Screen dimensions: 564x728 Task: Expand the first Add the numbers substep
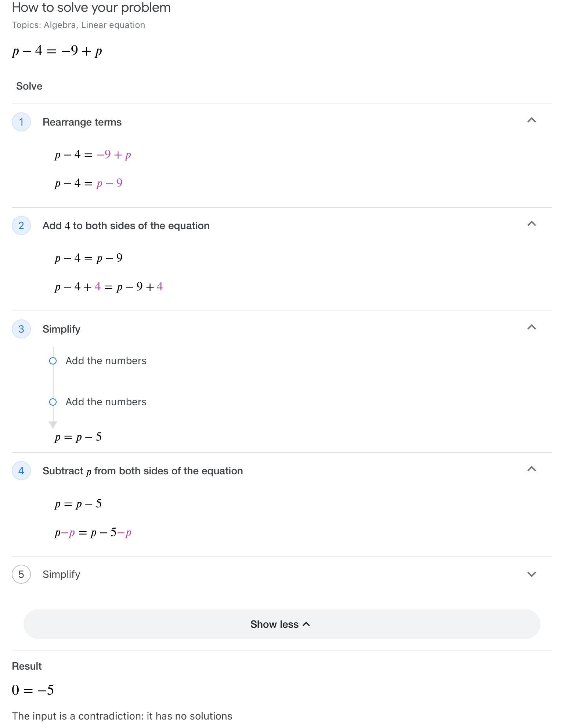(x=106, y=361)
